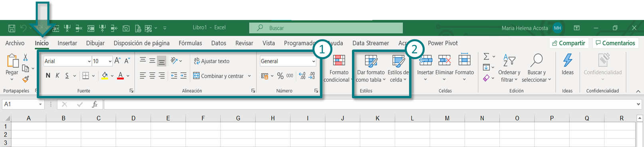Decrease indent in Alineación group

coord(174,75)
